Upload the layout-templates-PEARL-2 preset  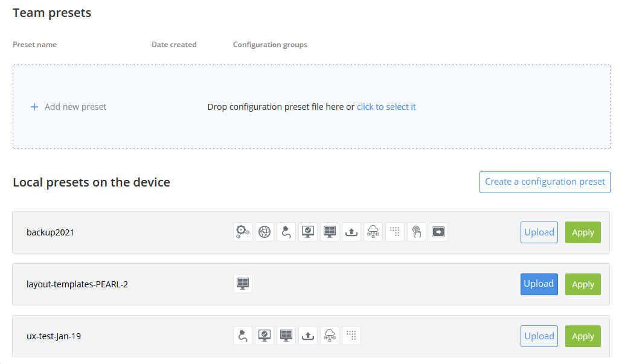(539, 284)
